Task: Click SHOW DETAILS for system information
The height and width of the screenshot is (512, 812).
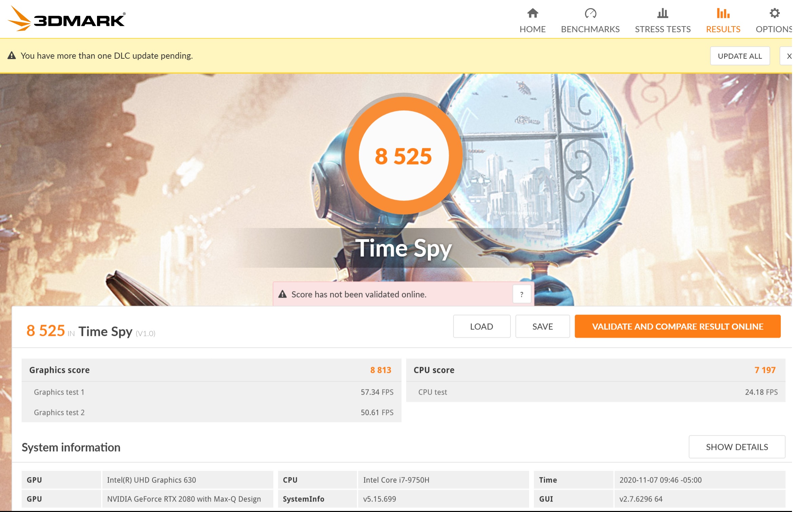Action: (737, 447)
